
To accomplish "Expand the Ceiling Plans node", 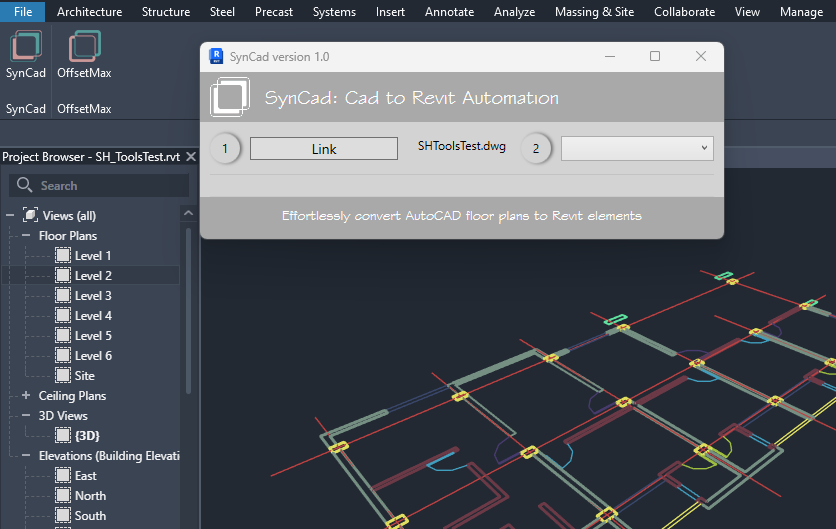I will [x=26, y=395].
